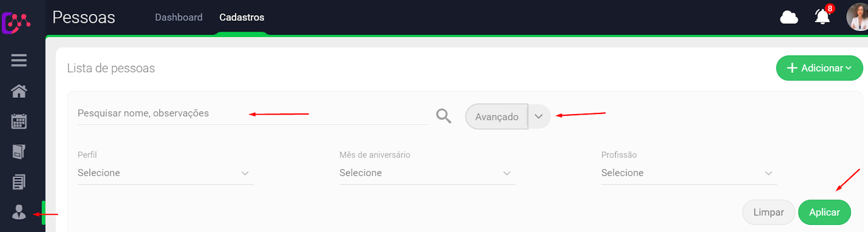
Task: Click the cloud icon in header
Action: [x=789, y=17]
